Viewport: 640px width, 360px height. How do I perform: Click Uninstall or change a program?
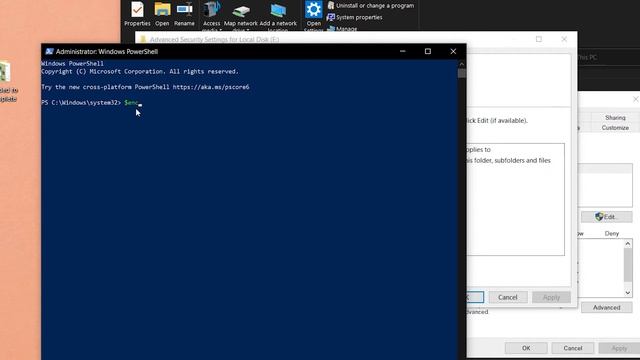(371, 6)
